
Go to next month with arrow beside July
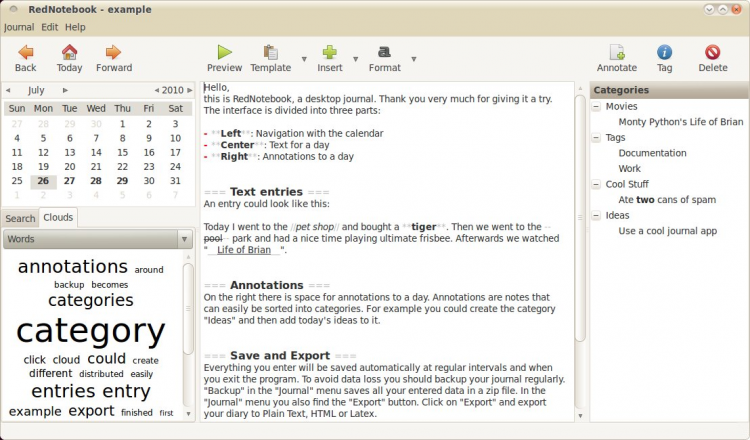(x=65, y=90)
